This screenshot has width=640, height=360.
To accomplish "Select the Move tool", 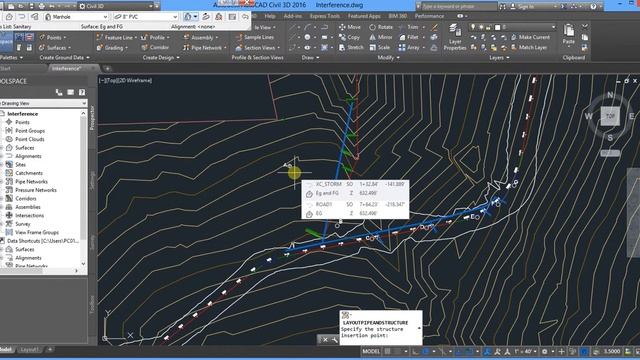I will pyautogui.click(x=350, y=27).
